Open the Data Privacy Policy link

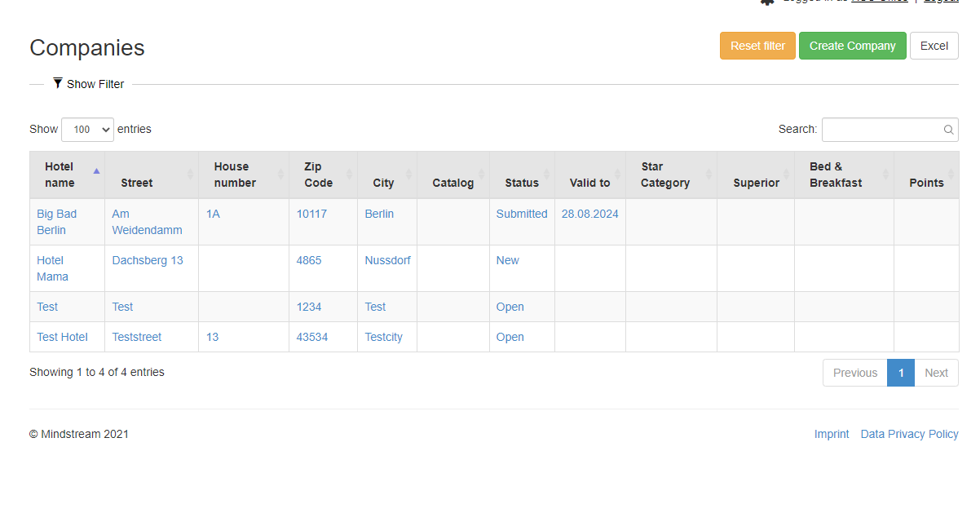pos(909,434)
